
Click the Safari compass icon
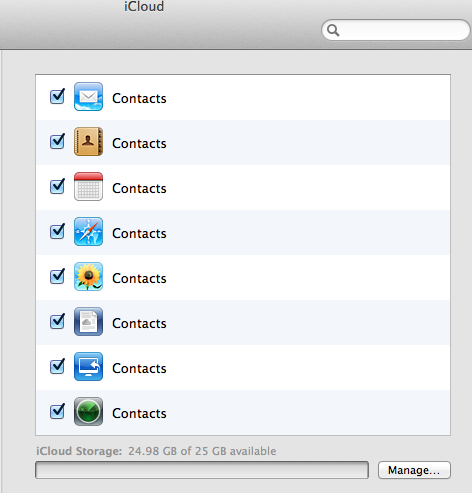(x=88, y=231)
